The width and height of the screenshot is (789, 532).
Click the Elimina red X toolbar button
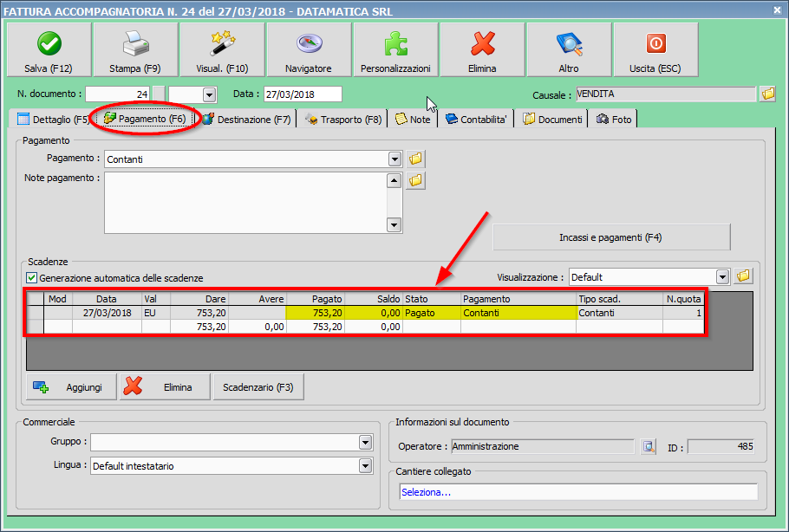point(482,49)
